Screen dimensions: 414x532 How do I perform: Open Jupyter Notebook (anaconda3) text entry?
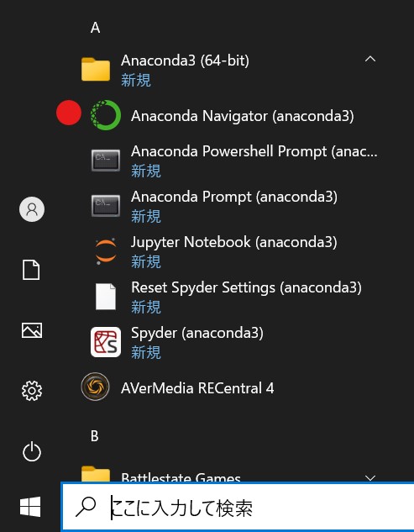pyautogui.click(x=234, y=242)
